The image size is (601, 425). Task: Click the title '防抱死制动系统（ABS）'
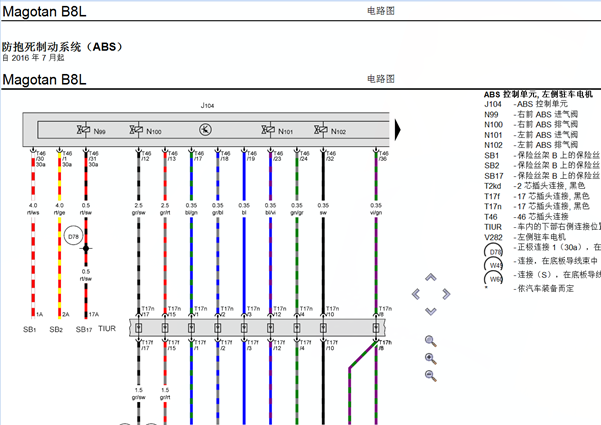[x=63, y=47]
